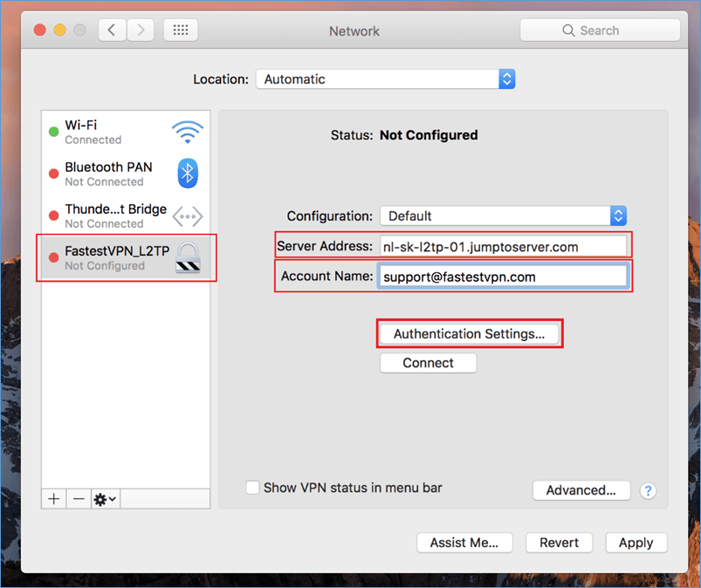Select the Wi-Fi service in the list

[x=126, y=132]
